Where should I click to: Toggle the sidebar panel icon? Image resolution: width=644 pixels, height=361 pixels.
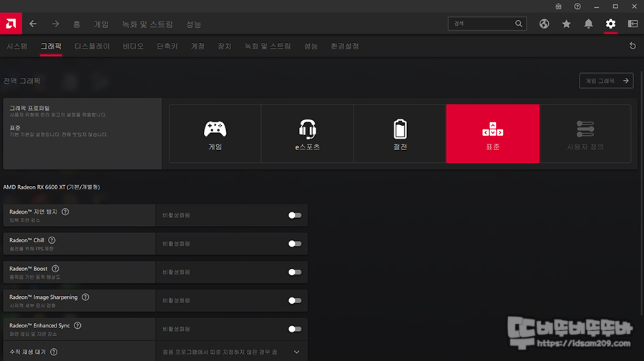pyautogui.click(x=633, y=24)
